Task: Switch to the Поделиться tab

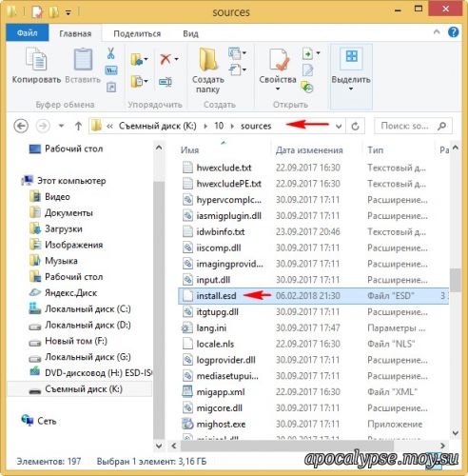Action: (137, 33)
